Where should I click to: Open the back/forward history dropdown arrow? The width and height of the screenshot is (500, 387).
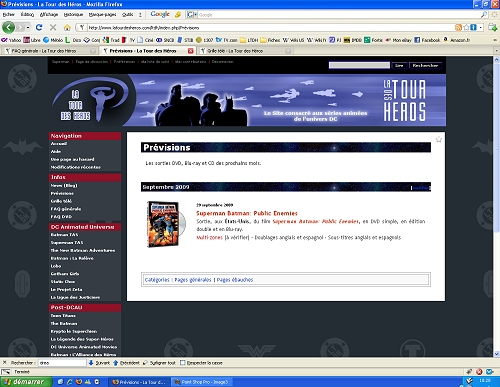(28, 27)
